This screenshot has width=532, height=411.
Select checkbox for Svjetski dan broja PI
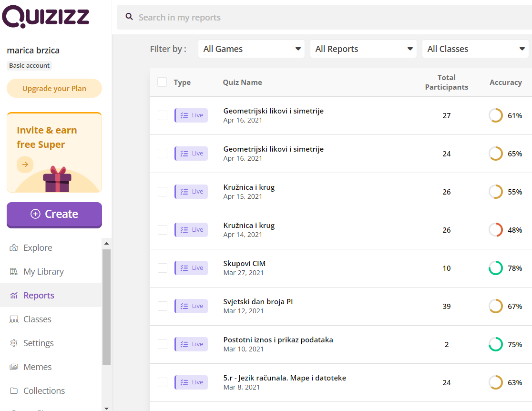point(163,306)
